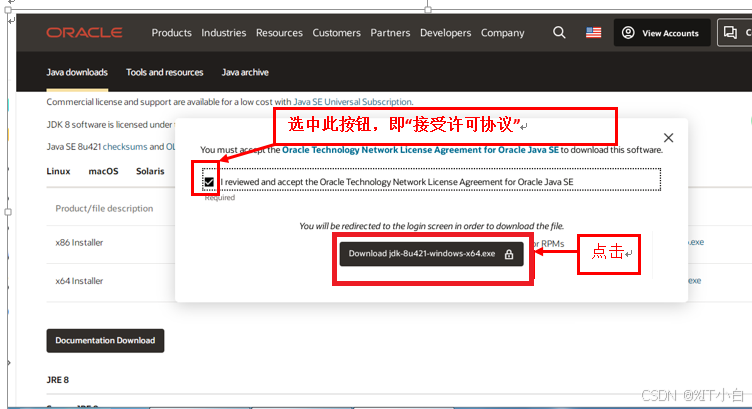Image resolution: width=752 pixels, height=409 pixels.
Task: Close the license agreement dialog
Action: coord(669,138)
